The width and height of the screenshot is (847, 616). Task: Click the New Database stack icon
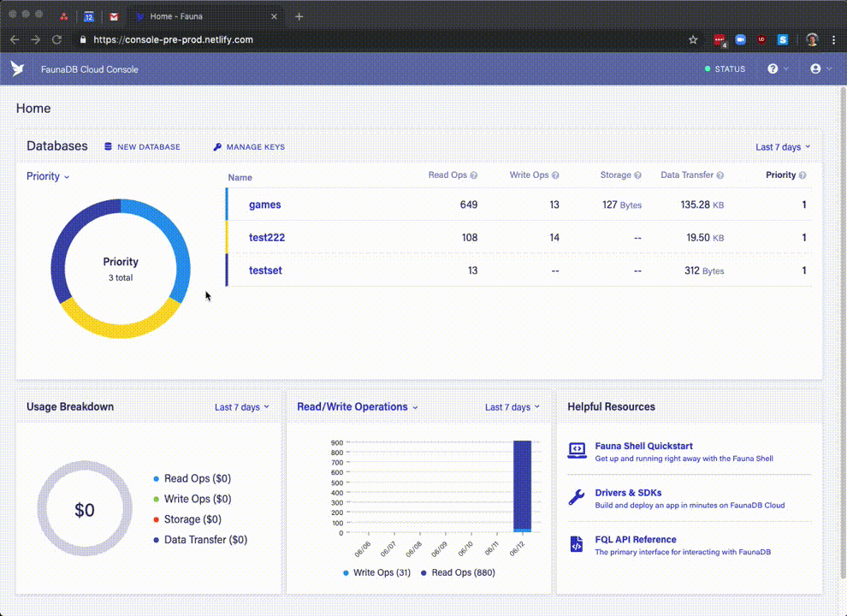[108, 146]
